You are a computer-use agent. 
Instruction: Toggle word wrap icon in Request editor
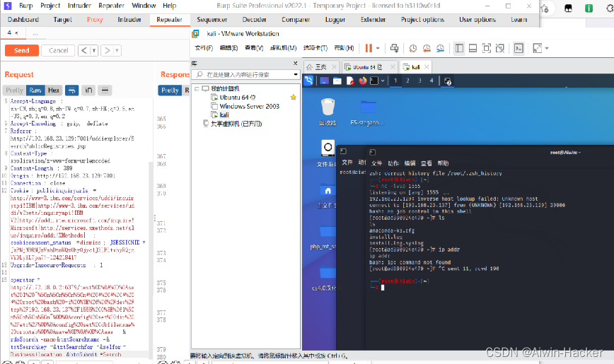[x=71, y=90]
